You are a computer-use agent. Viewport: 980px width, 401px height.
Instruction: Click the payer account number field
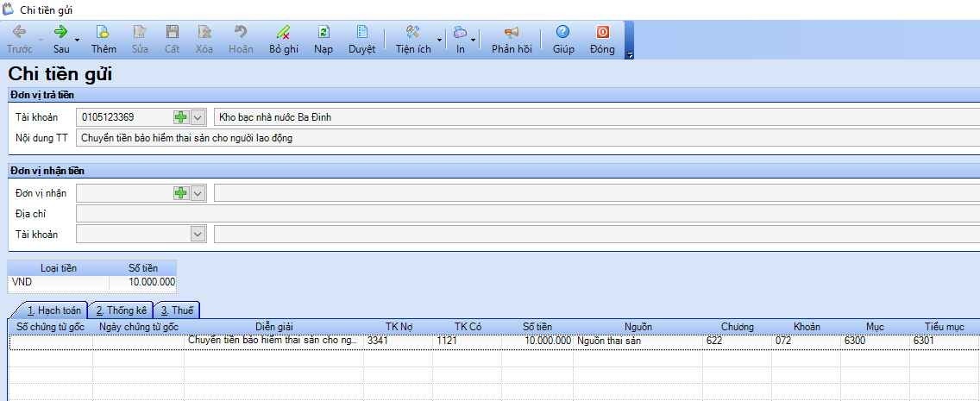[125, 116]
